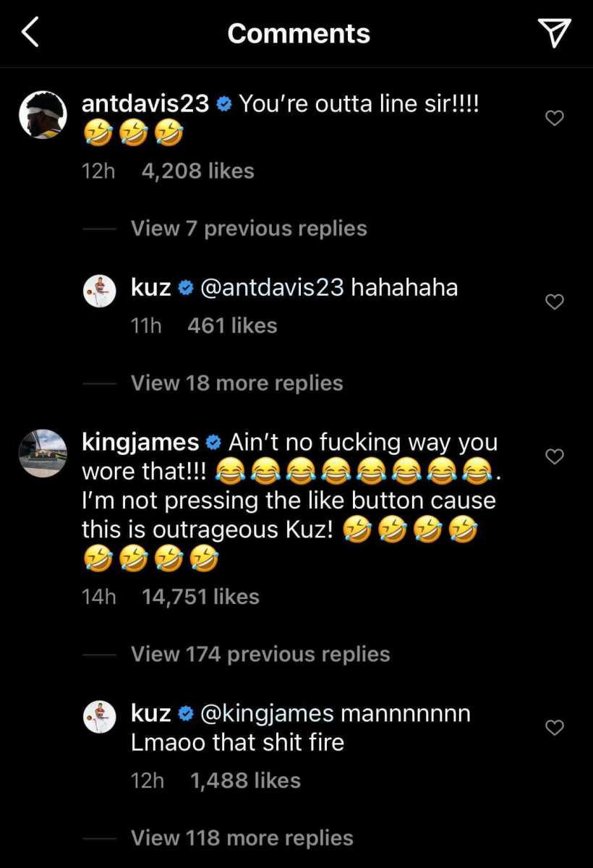Like kingjames's comment with heart

[554, 456]
